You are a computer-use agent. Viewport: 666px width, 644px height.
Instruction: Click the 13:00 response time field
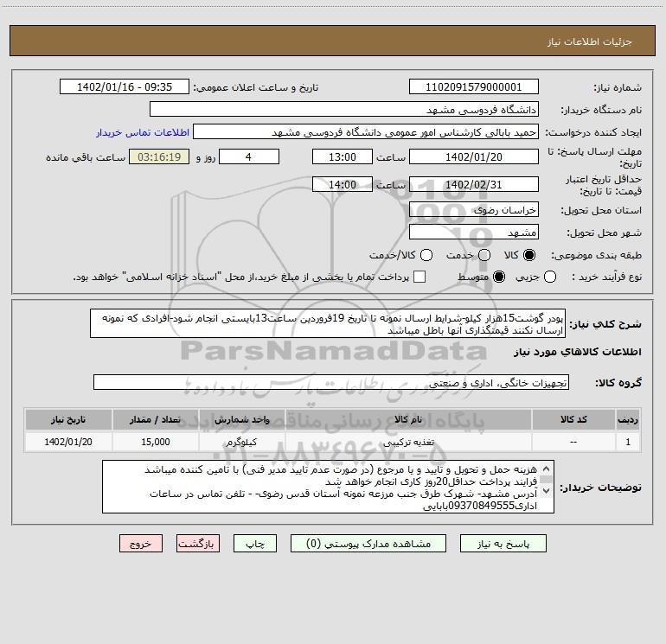[343, 156]
